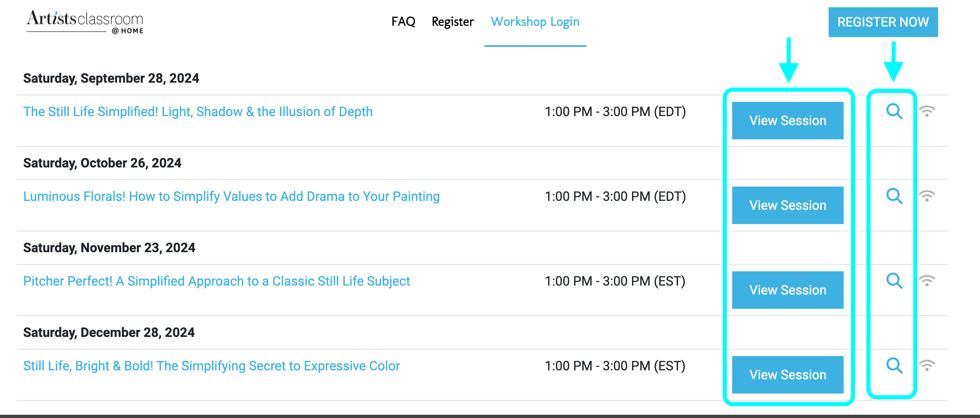Click magnifier icon for Still Life, Bright & Bold
The width and height of the screenshot is (980, 418).
pos(894,365)
